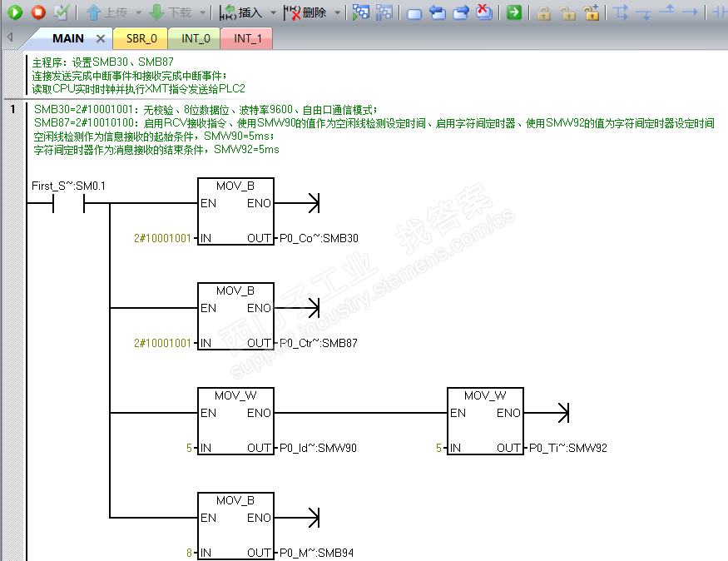Image resolution: width=728 pixels, height=561 pixels.
Task: Click IN value 5 of SMW92 block
Action: (x=438, y=448)
